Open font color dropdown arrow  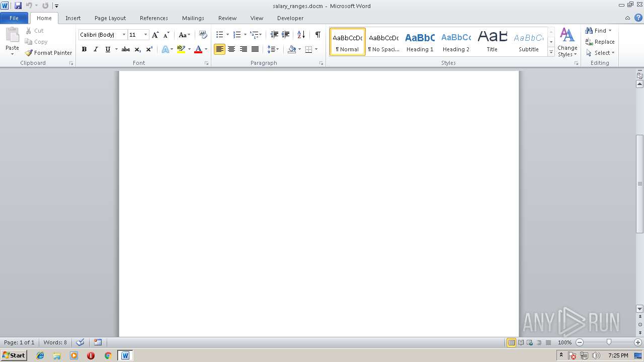click(206, 49)
